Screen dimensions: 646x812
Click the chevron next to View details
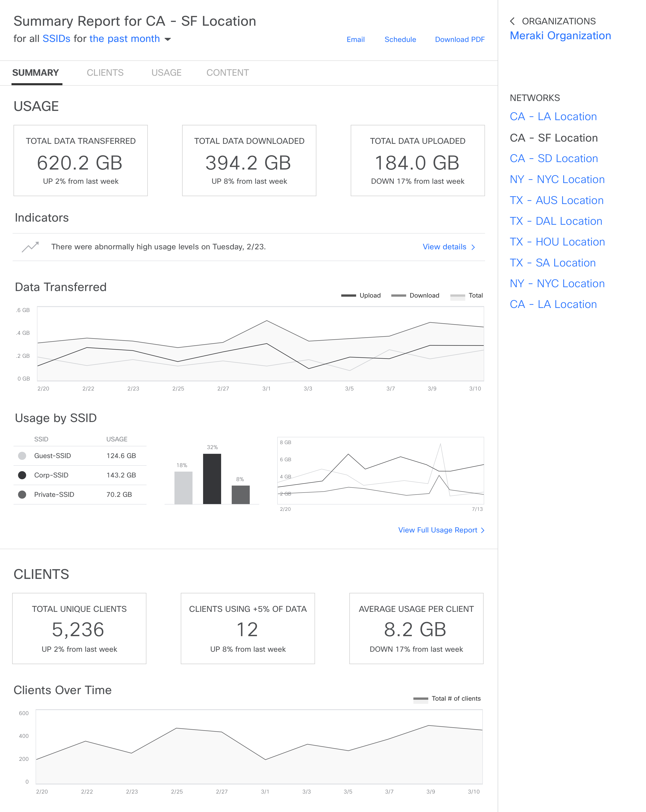[x=473, y=247]
